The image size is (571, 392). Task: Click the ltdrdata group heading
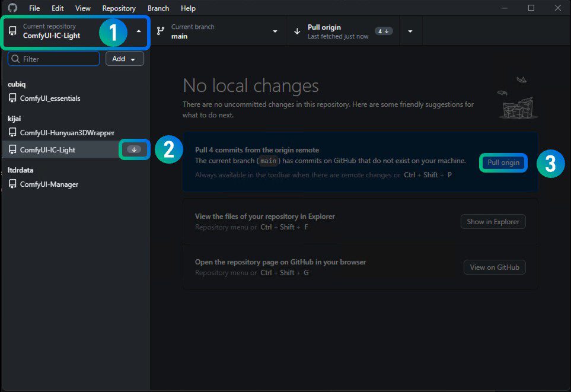click(x=20, y=170)
